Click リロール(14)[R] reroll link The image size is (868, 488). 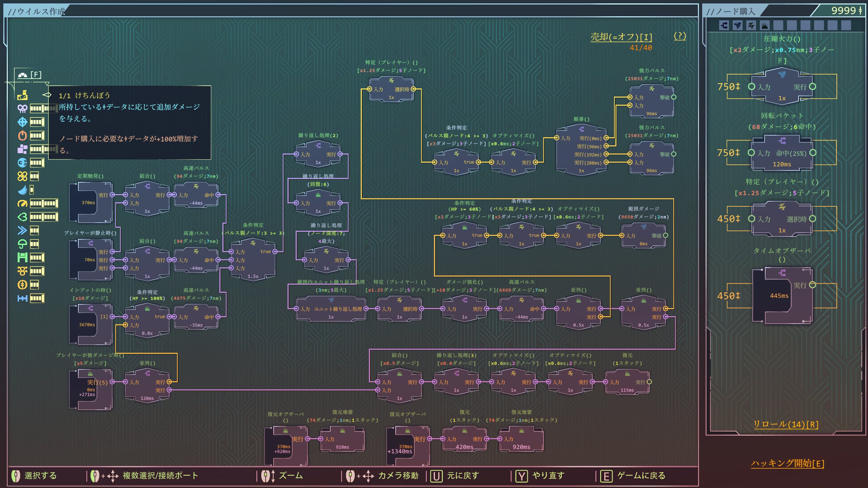pos(786,424)
